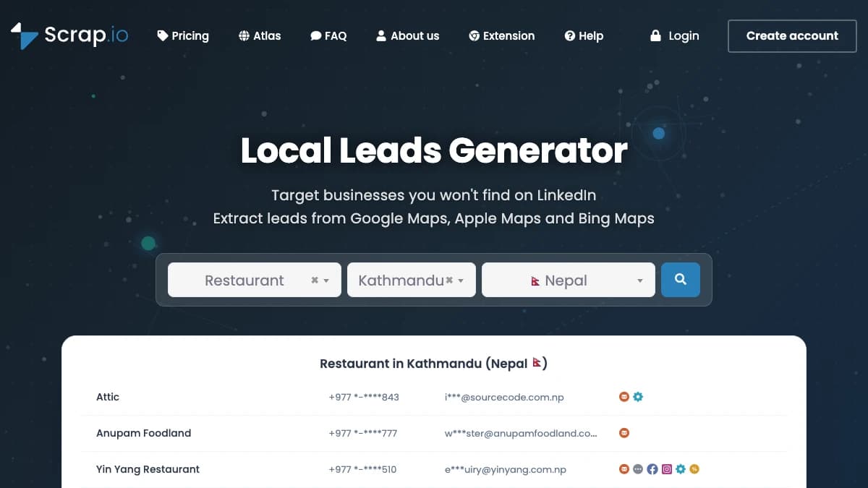Click the Nepal flag in country selector
The height and width of the screenshot is (488, 868).
(535, 281)
